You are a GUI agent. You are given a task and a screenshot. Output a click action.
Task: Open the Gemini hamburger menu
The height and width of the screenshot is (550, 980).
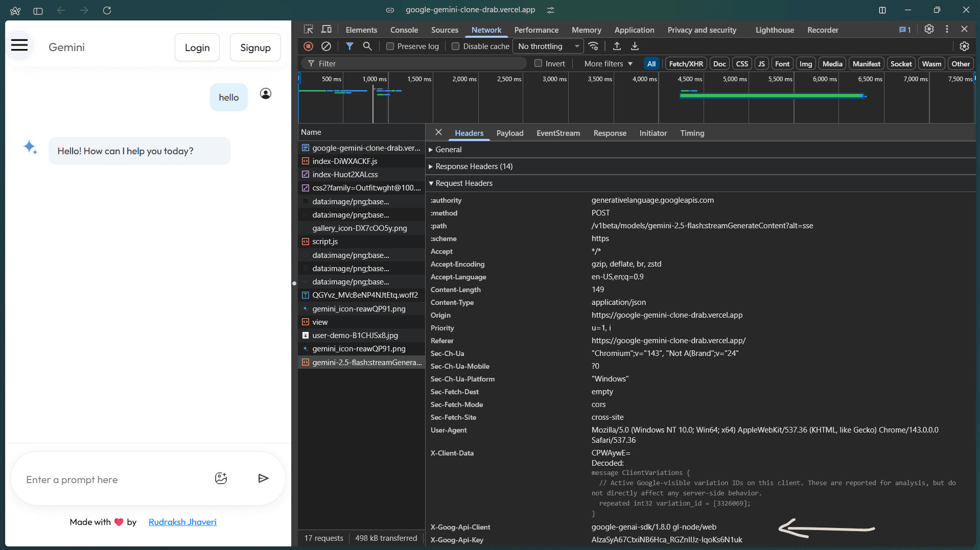click(19, 45)
